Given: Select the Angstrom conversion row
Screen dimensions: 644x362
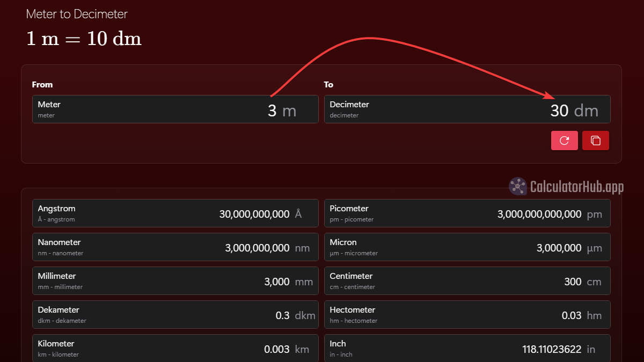Looking at the screenshot, I should (175, 213).
